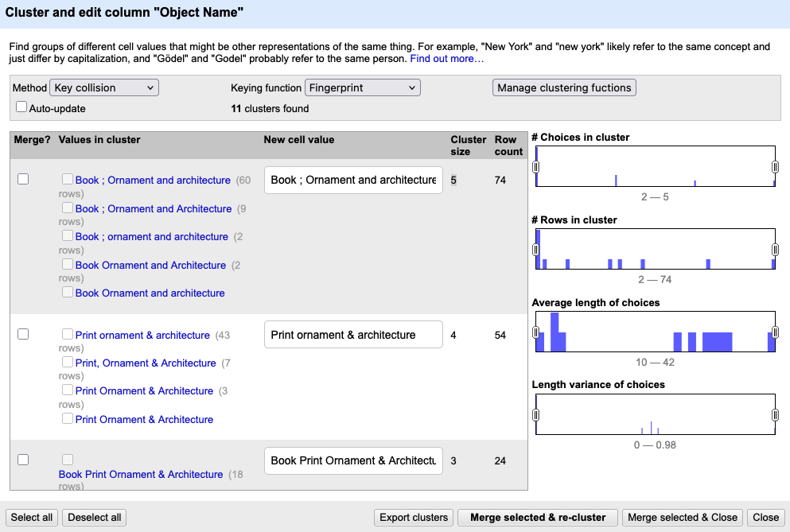Tick checkbox beside 'Book ; Ornament and architecture' (60 rows)
Viewport: 790px width, 532px height.
(x=68, y=179)
